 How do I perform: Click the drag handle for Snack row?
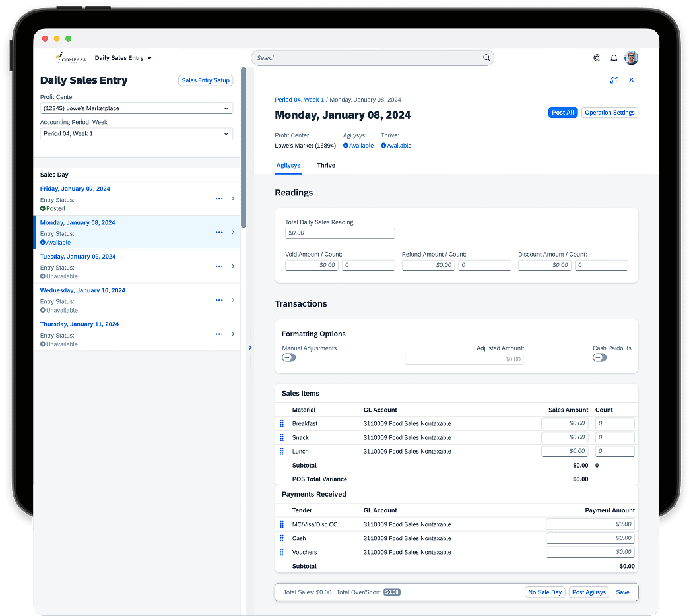point(282,437)
